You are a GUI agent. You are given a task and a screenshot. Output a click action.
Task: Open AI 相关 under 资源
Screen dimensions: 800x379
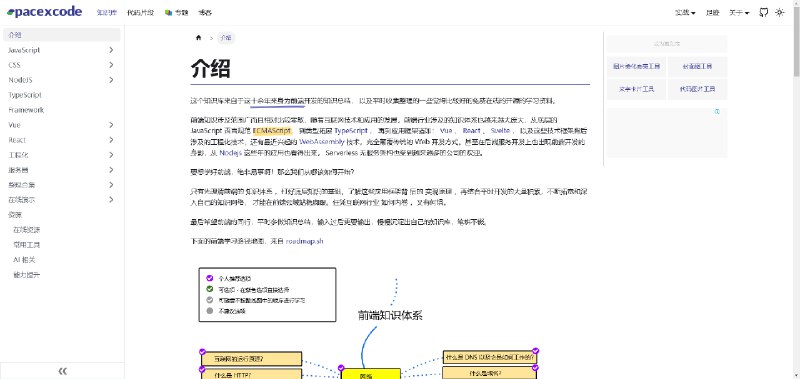64,260
